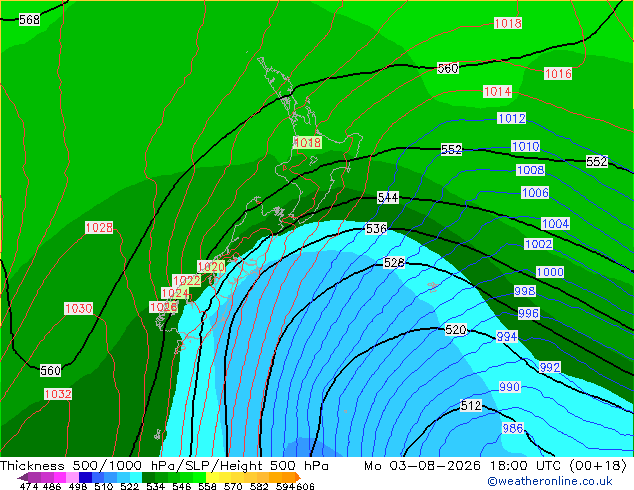Click the dark blue swatch in the legend
Image resolution: width=634 pixels, height=490 pixels.
coord(85,477)
